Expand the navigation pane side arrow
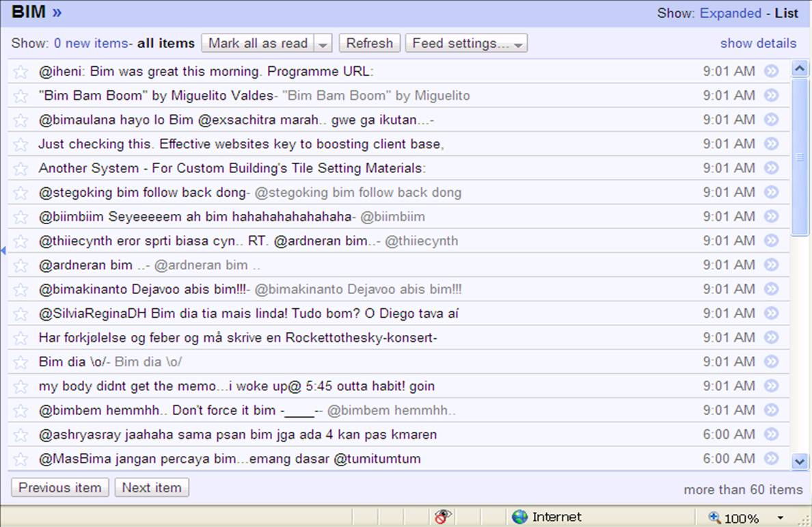 [3, 251]
